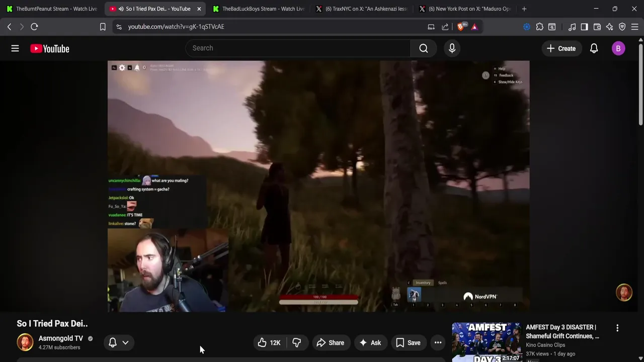Bookmark this page icon
Screen dimensions: 644x362
point(103,27)
